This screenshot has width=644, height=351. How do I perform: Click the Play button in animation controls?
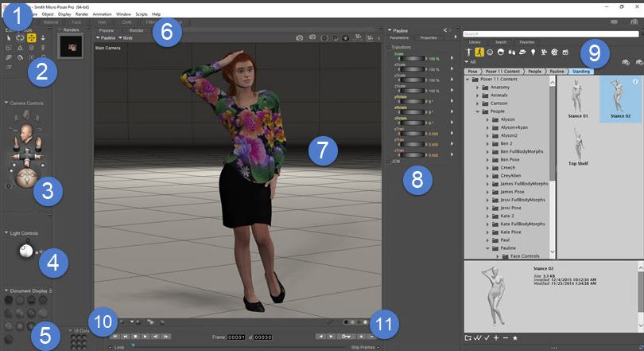tap(145, 337)
